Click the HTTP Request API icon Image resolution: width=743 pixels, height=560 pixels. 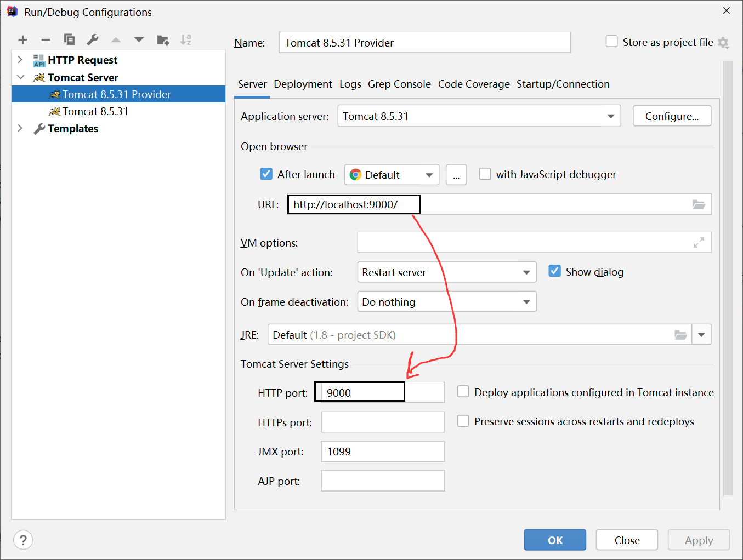click(x=39, y=60)
